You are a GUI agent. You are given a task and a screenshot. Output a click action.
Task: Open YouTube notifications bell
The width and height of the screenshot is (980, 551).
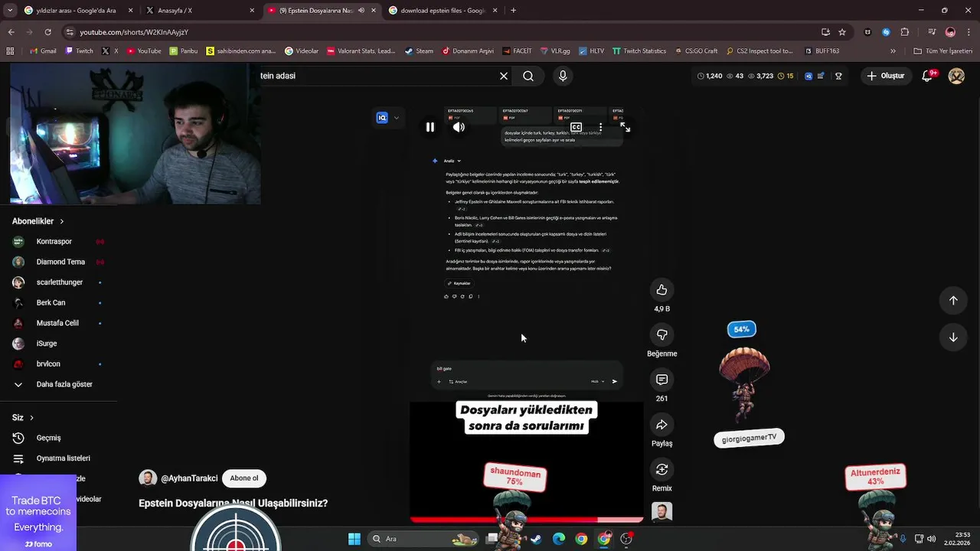click(928, 76)
